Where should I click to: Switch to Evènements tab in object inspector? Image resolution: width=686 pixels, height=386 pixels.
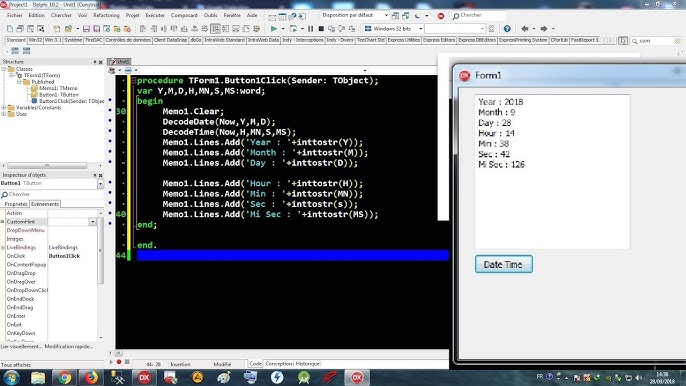[45, 204]
